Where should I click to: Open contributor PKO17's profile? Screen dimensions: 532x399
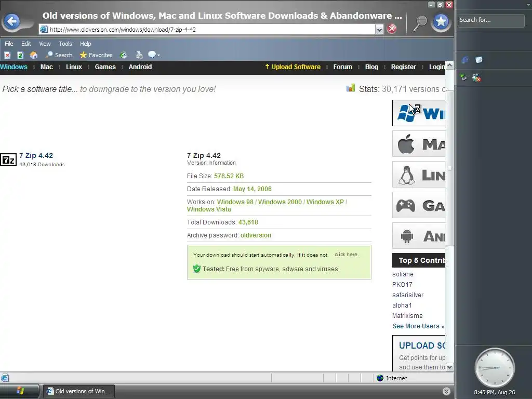402,285
